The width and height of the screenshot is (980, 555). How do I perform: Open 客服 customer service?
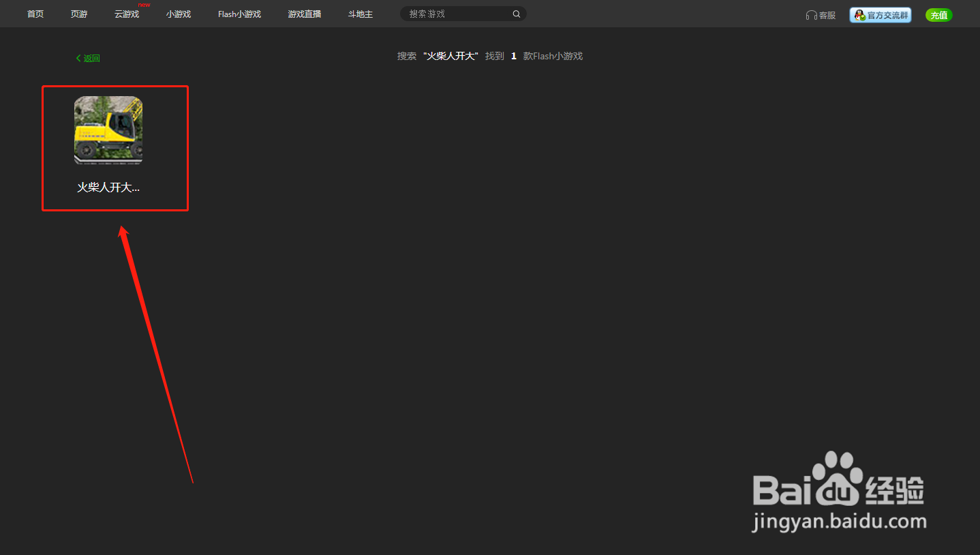821,15
